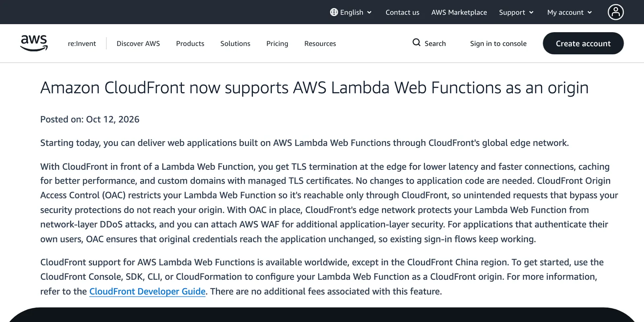Click the Search label
644x322 pixels.
point(435,43)
